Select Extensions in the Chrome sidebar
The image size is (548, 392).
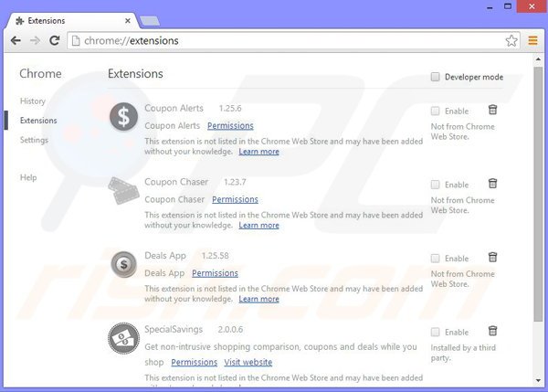click(x=38, y=121)
